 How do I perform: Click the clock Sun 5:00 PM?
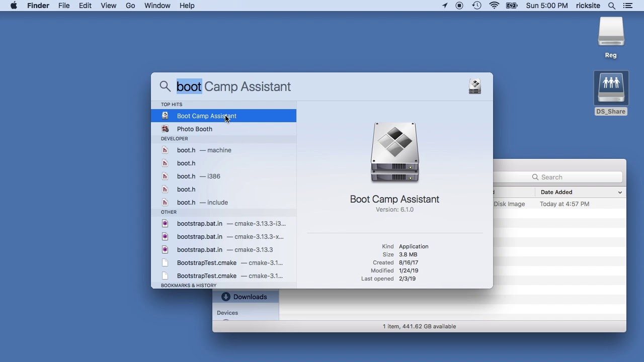tap(547, 6)
